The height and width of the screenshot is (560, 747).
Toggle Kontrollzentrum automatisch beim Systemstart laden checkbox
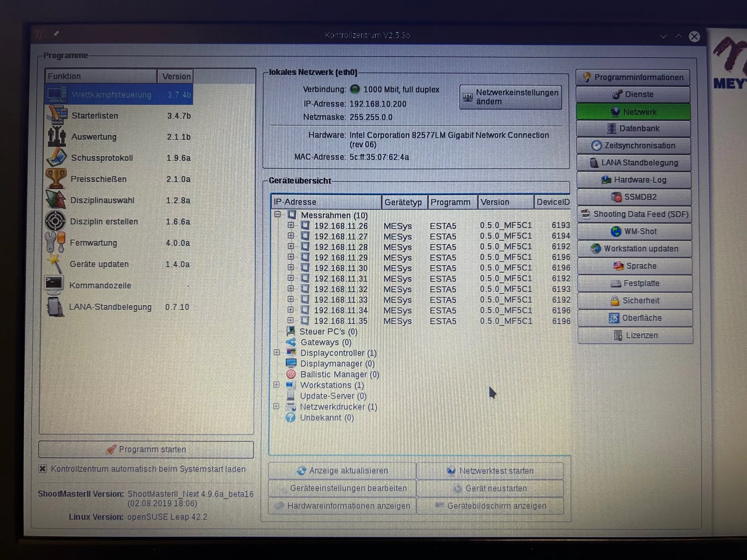tap(43, 469)
